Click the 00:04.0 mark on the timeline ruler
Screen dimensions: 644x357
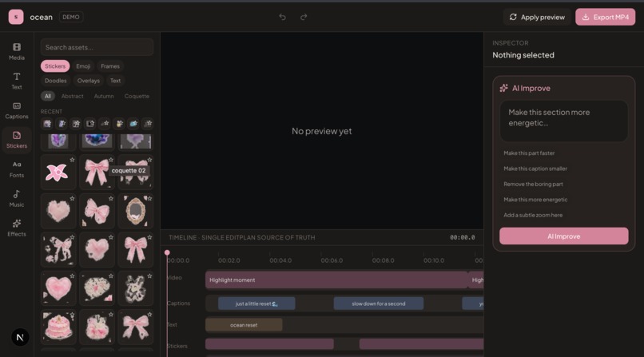tap(280, 260)
